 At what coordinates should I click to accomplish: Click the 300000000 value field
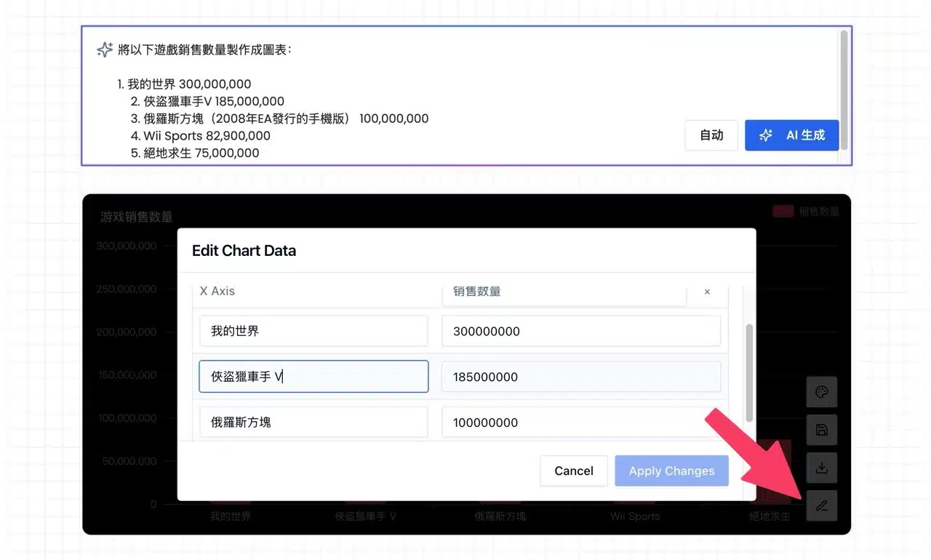[580, 331]
